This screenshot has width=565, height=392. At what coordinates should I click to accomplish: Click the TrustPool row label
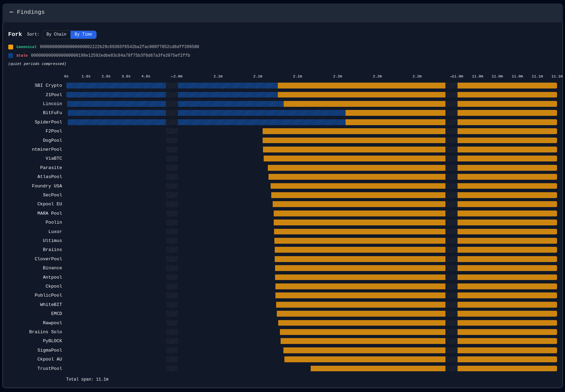50,368
